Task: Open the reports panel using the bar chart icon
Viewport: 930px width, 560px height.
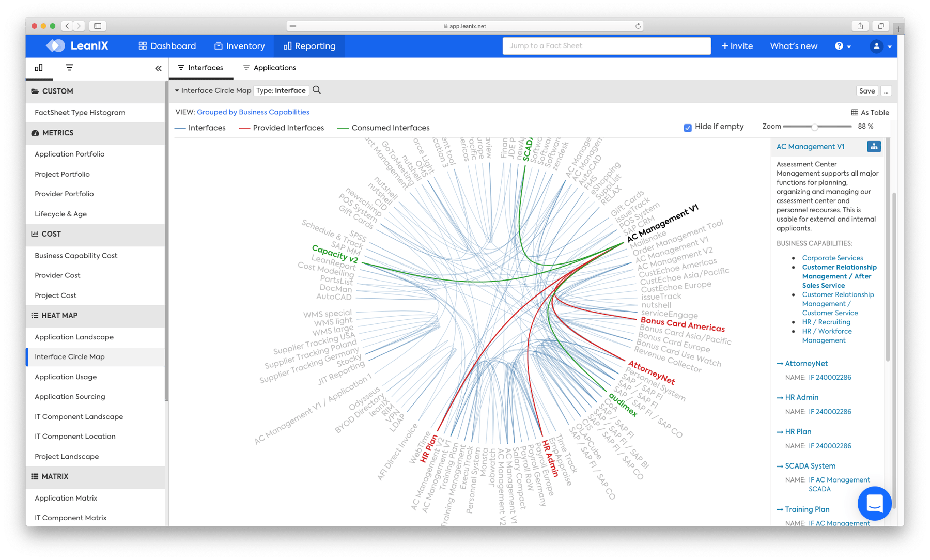Action: tap(39, 68)
